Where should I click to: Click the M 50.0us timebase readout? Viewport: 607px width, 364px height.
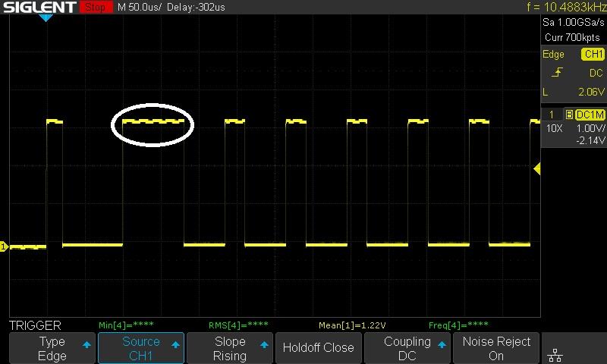(x=140, y=8)
